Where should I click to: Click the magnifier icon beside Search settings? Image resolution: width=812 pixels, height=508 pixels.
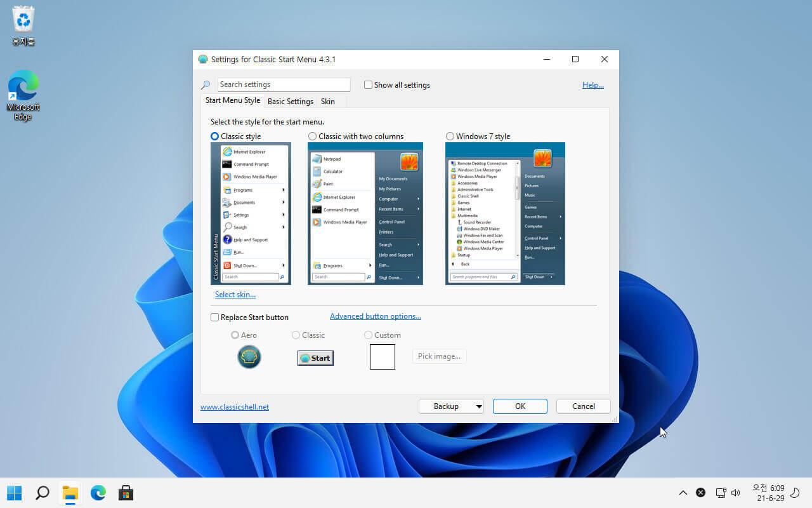click(206, 85)
